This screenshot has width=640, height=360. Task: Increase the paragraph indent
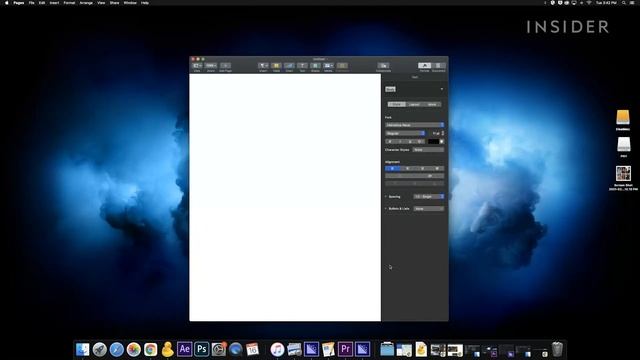(x=429, y=176)
